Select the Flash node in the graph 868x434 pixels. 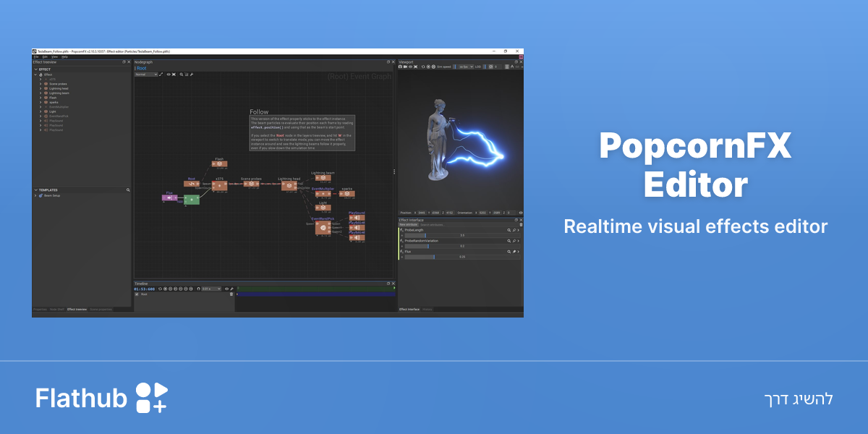coord(219,164)
